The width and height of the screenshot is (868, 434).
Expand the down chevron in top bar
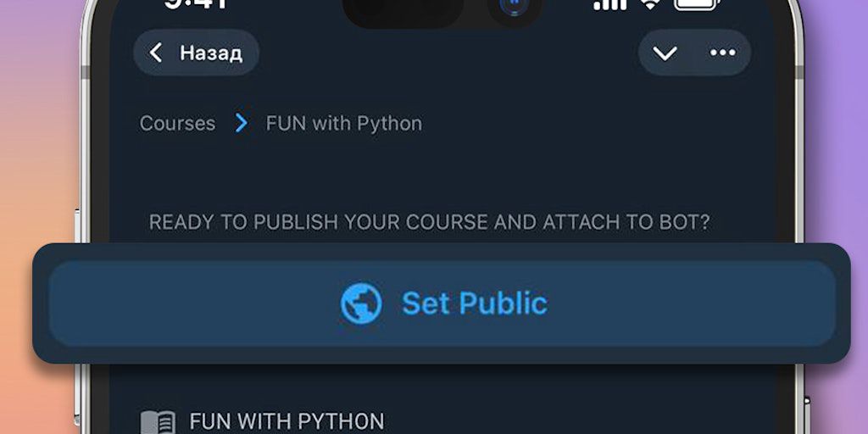[665, 53]
